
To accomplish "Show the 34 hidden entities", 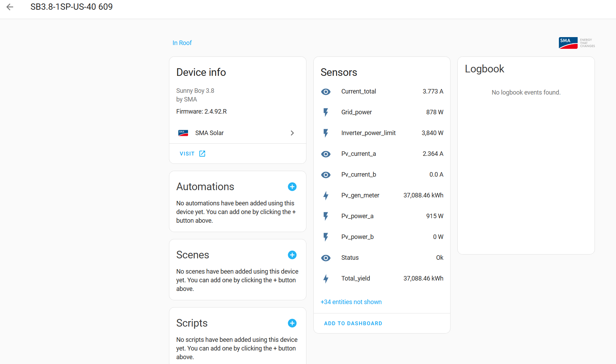I will [351, 302].
